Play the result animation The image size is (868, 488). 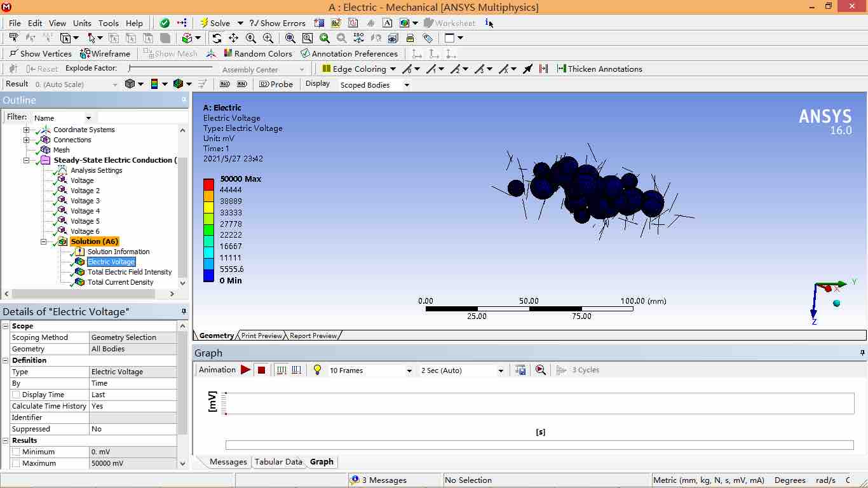[x=245, y=370]
